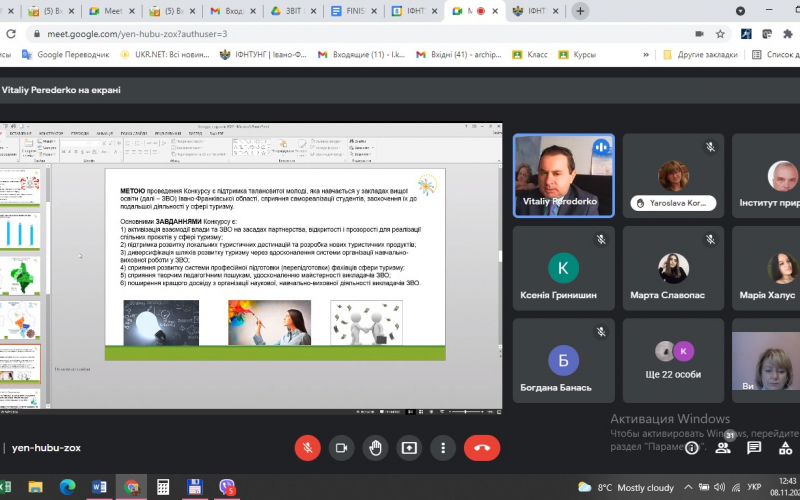Open the meeting details info icon
The height and width of the screenshot is (500, 800).
click(x=692, y=448)
